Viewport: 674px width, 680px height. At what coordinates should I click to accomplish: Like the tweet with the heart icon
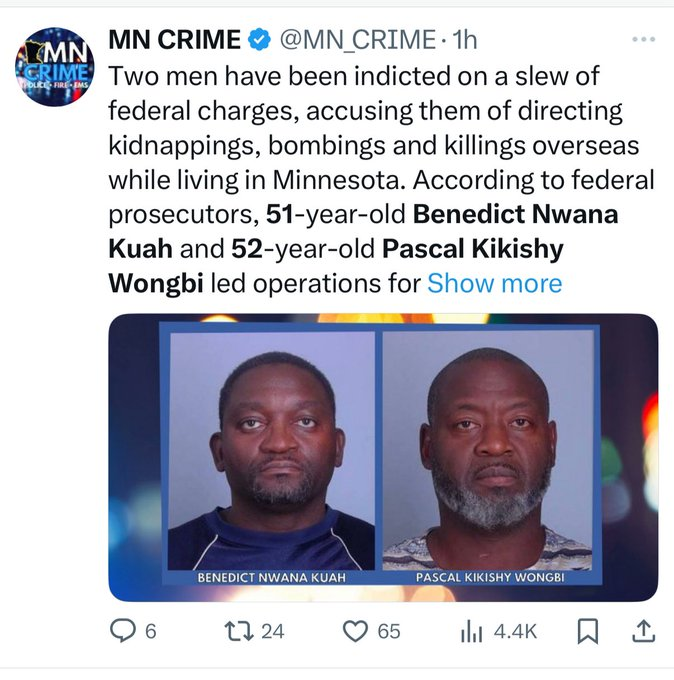point(355,631)
